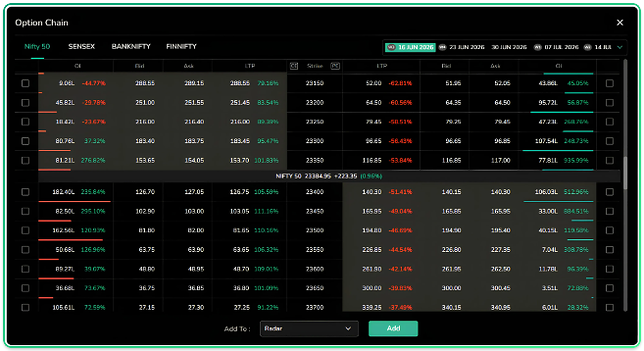The width and height of the screenshot is (644, 351).
Task: Tick the call-side checkbox for strike 23150
Action: 25,83
